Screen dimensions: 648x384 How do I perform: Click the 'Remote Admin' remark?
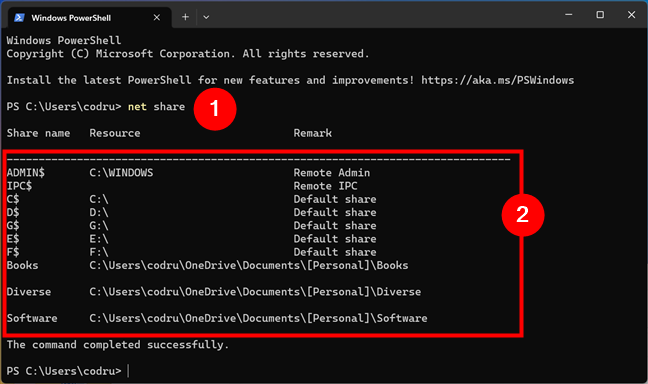point(332,173)
